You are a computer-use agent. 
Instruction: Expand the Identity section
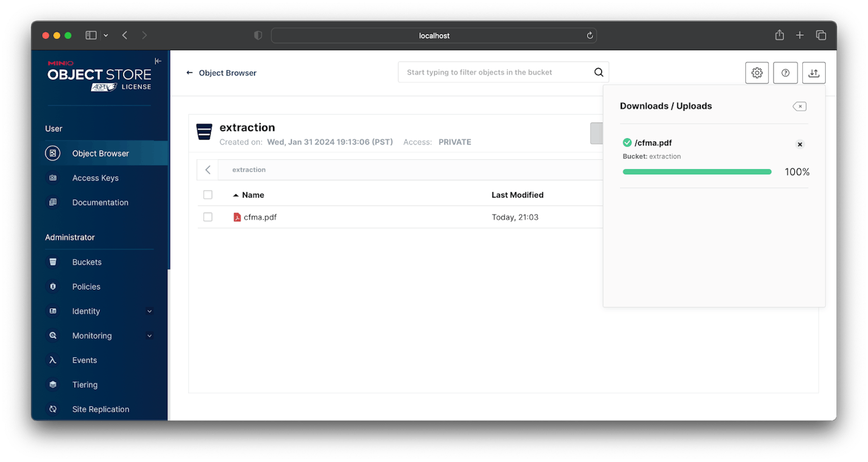(149, 311)
